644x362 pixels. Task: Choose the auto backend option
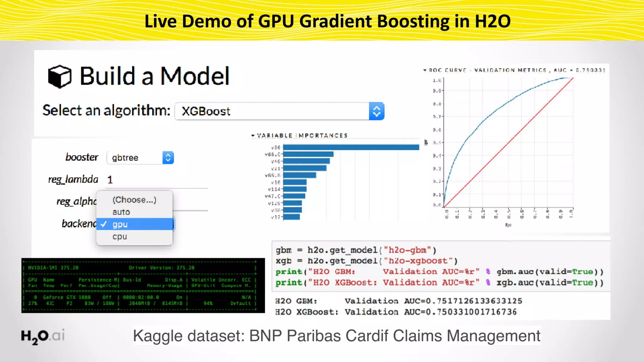coord(121,212)
